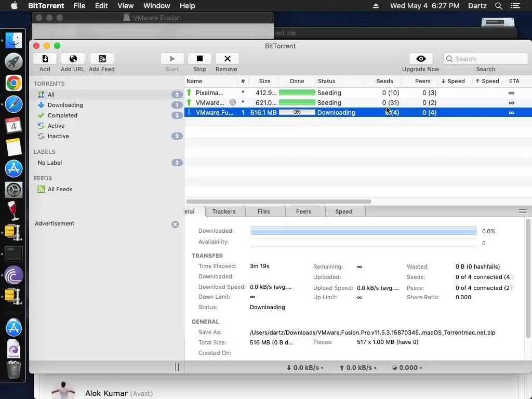This screenshot has height=399, width=532.
Task: Switch to the General tab
Action: click(x=194, y=211)
